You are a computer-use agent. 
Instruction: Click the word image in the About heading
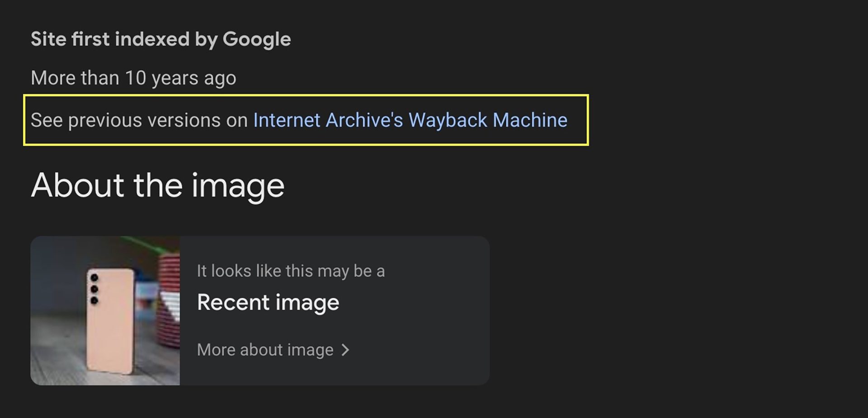(x=238, y=186)
